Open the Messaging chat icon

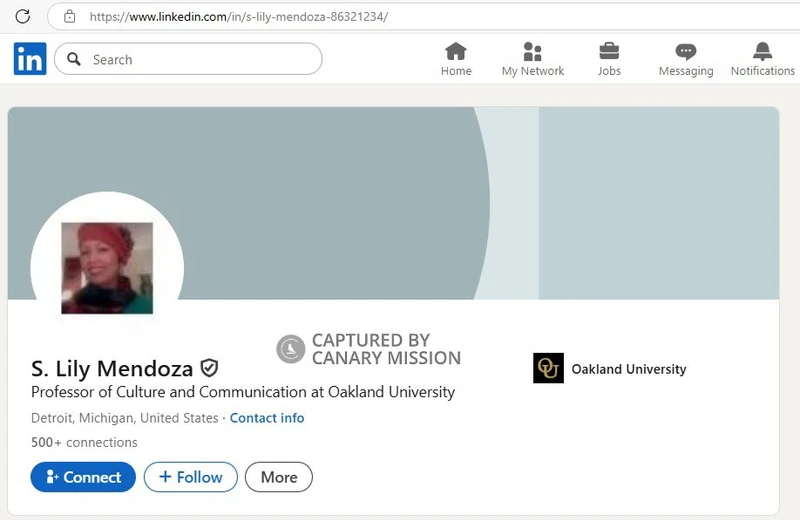[x=685, y=51]
